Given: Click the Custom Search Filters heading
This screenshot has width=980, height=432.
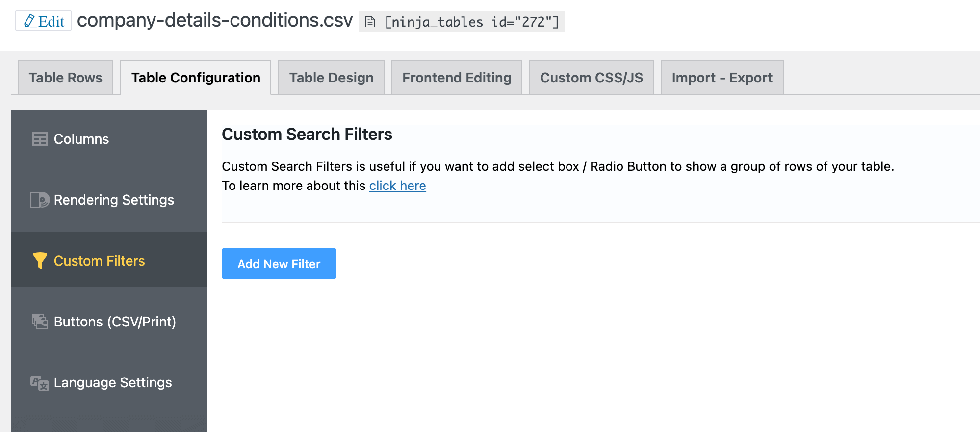Looking at the screenshot, I should pos(307,134).
